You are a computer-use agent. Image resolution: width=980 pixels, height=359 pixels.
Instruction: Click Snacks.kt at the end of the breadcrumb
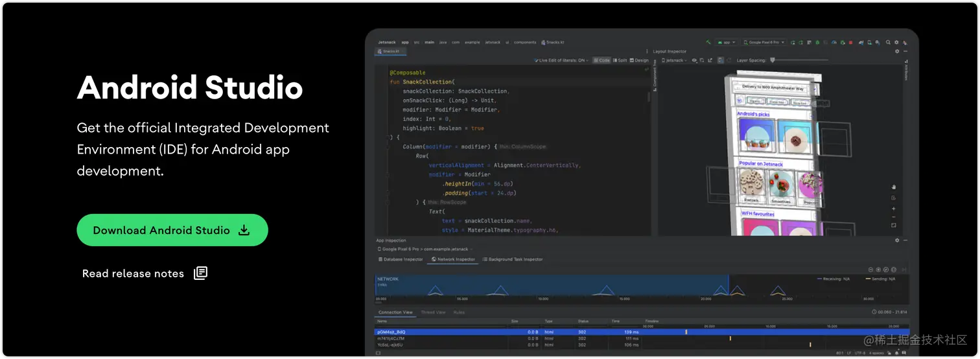click(x=553, y=42)
